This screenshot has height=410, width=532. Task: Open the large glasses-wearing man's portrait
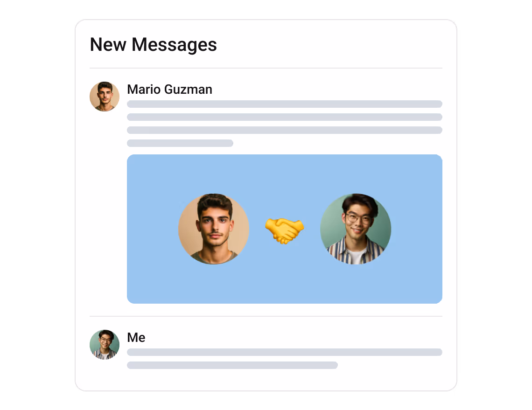pyautogui.click(x=356, y=229)
